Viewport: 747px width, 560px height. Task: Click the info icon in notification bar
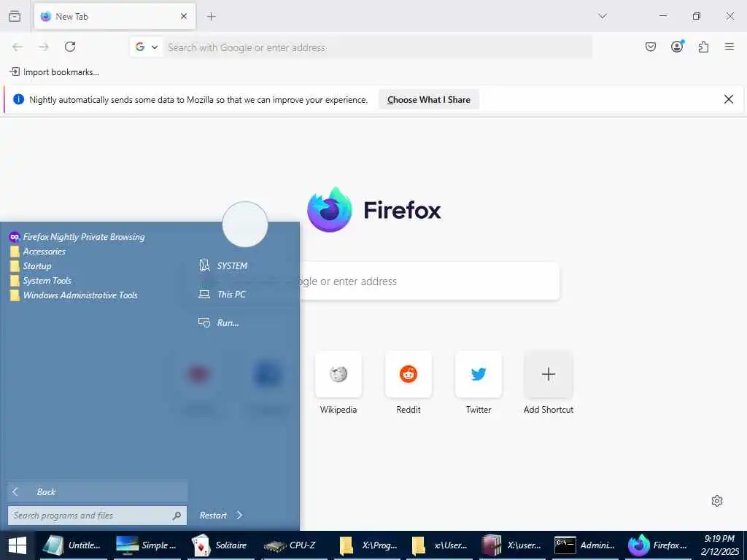point(18,99)
